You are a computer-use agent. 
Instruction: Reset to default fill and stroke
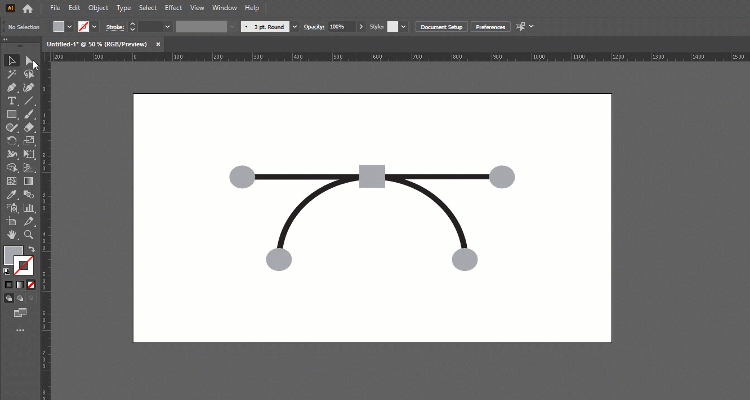pyautogui.click(x=8, y=271)
